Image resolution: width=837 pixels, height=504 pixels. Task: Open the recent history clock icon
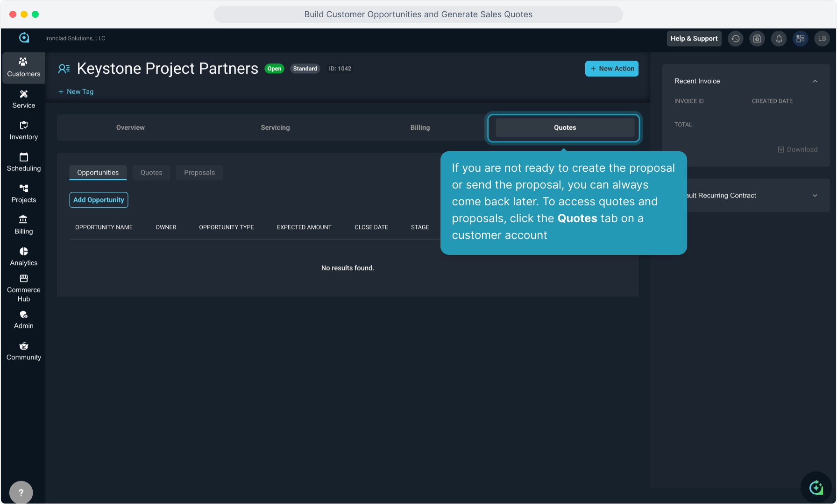[x=736, y=39]
